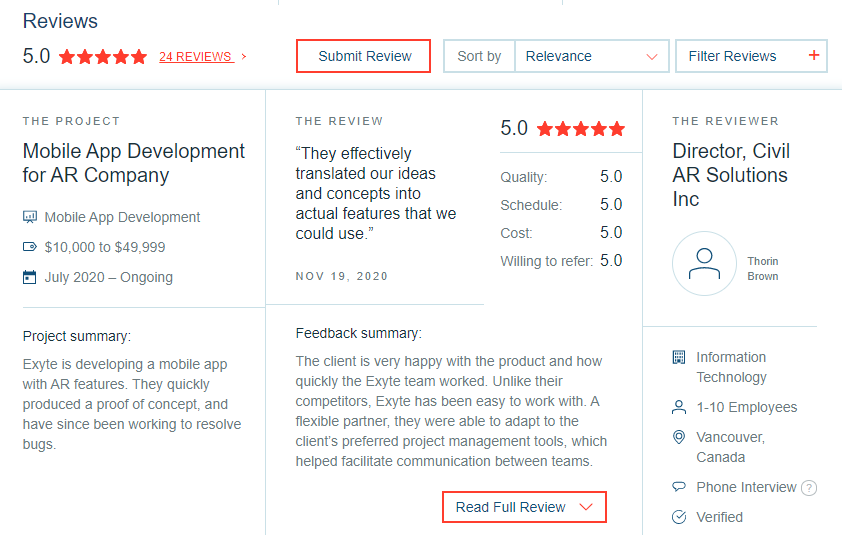Screen dimensions: 842x535
Task: Click the reviewer avatar placeholder icon
Action: [x=704, y=263]
